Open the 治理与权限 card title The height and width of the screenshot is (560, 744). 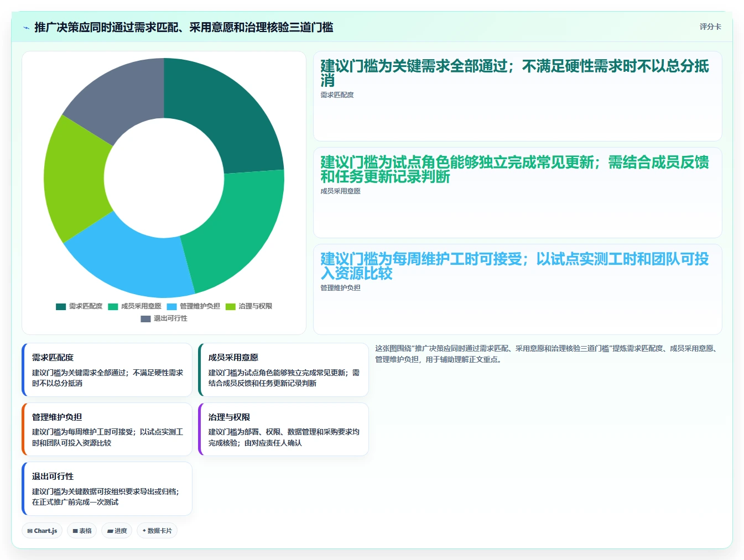[x=230, y=417]
